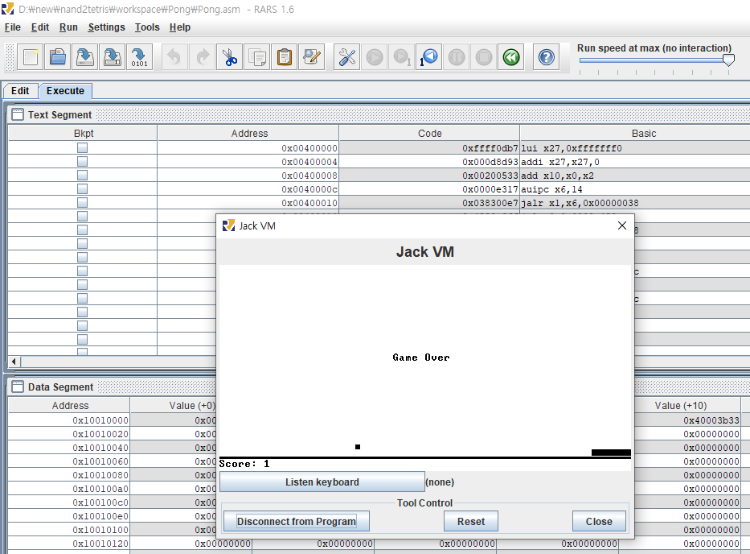Open Help via the blue question mark icon
This screenshot has height=554, width=750.
[x=547, y=57]
